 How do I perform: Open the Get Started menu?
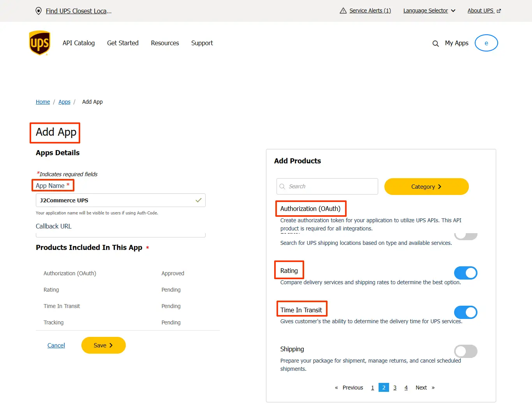pyautogui.click(x=123, y=43)
